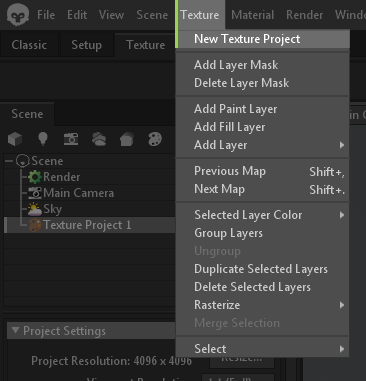Add a texture project with palette icon
Screen dimensions: 366x381
point(155,139)
